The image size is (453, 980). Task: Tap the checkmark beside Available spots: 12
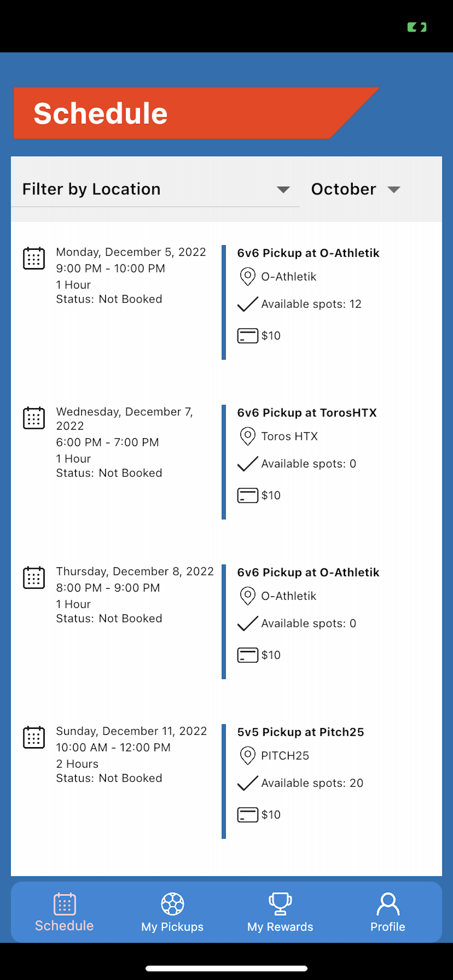click(x=248, y=304)
